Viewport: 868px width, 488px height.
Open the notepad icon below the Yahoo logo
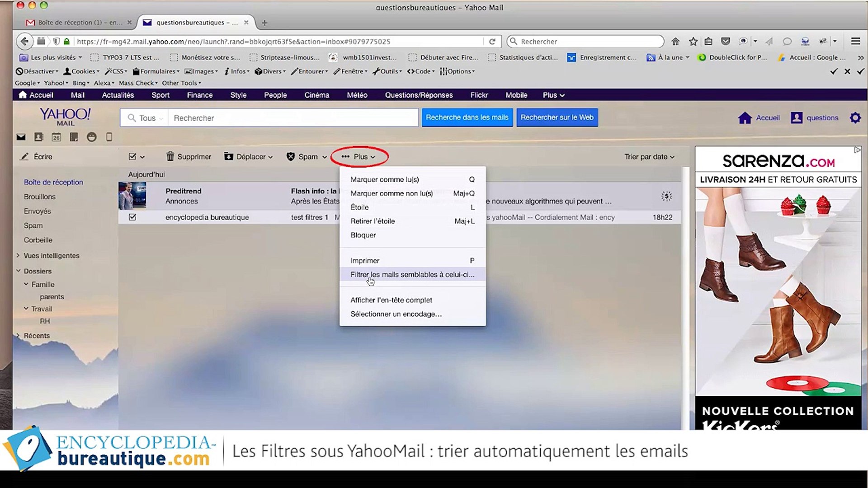(x=74, y=137)
